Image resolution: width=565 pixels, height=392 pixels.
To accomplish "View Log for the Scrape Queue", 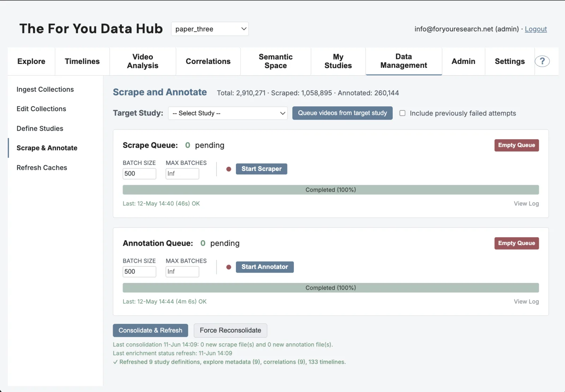I will click(x=526, y=203).
